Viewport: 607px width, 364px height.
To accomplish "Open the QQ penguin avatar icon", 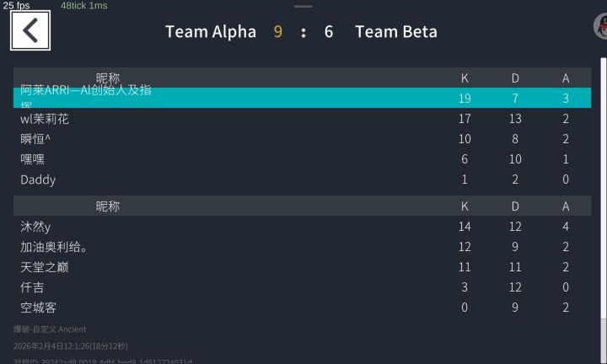I will coord(601,26).
